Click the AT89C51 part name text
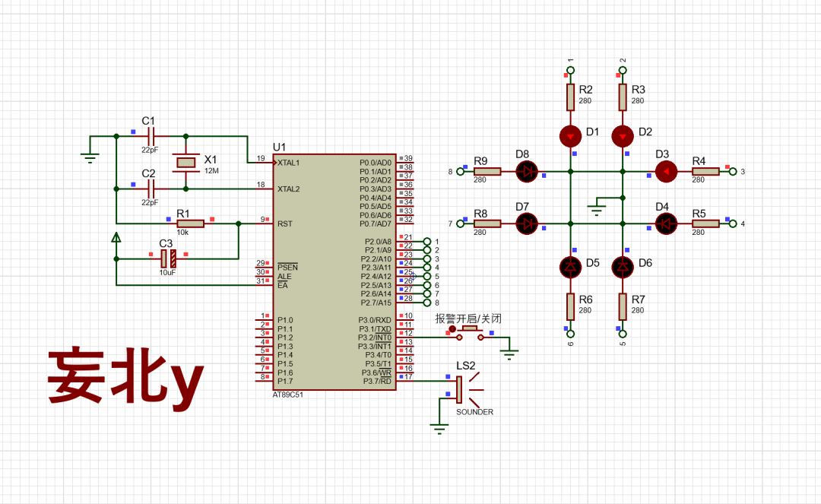Image resolution: width=821 pixels, height=504 pixels. point(288,395)
